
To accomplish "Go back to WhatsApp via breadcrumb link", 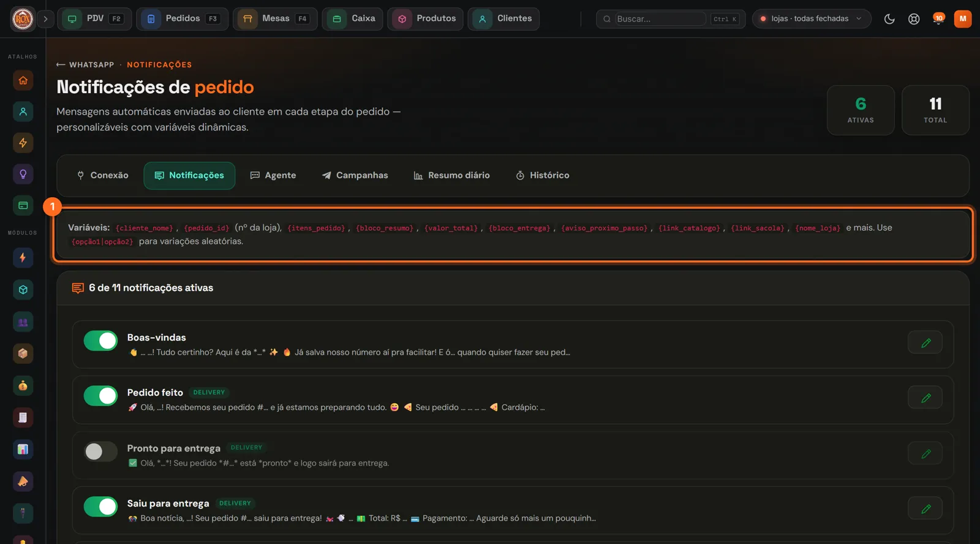I will 85,65.
